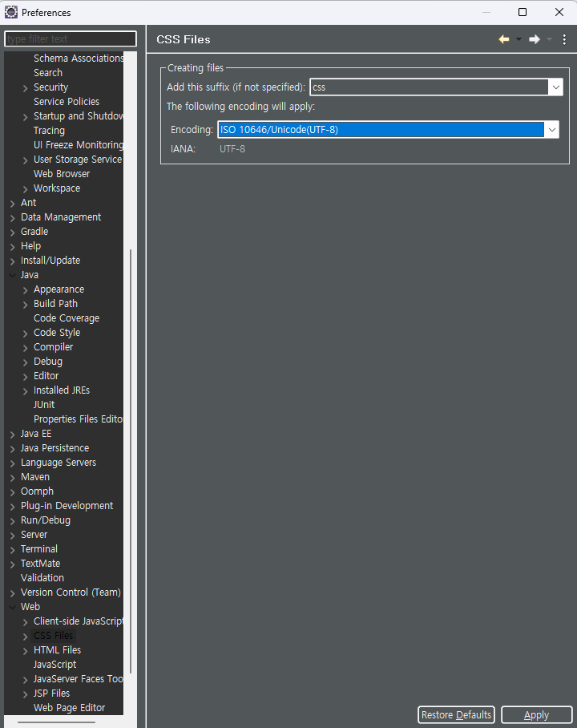The height and width of the screenshot is (728, 577).
Task: Click the type filter text box
Action: tap(70, 39)
